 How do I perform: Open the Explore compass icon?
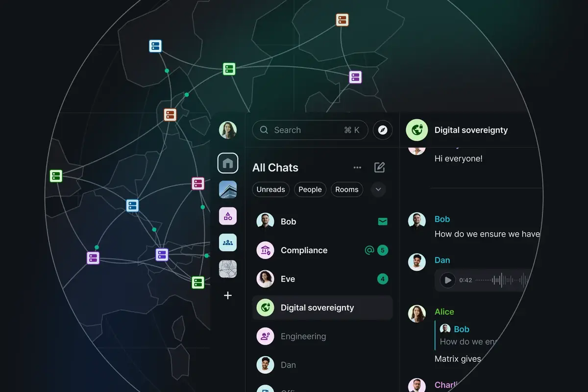click(x=383, y=130)
